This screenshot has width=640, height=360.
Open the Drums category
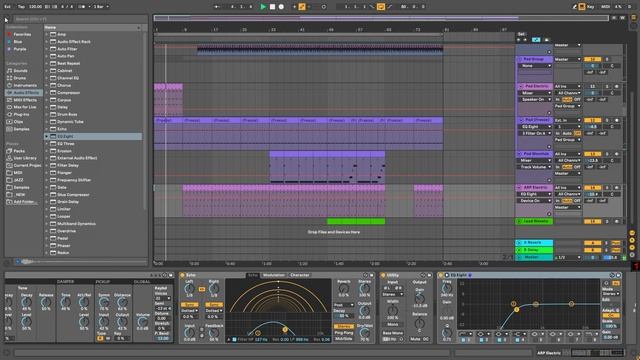coord(20,78)
